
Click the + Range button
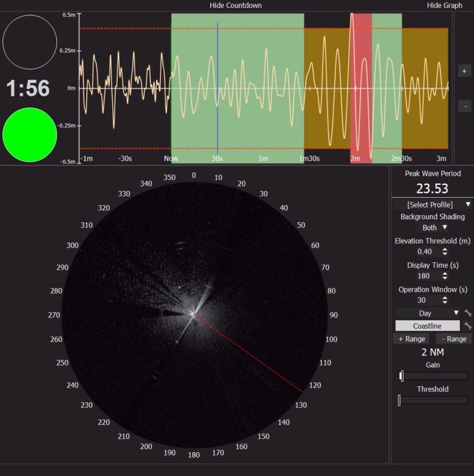[412, 339]
